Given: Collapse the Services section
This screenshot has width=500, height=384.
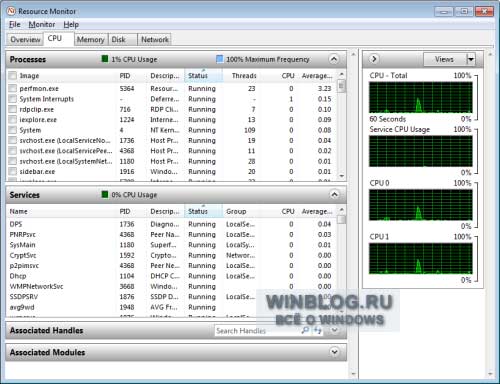Looking at the screenshot, I should click(334, 194).
